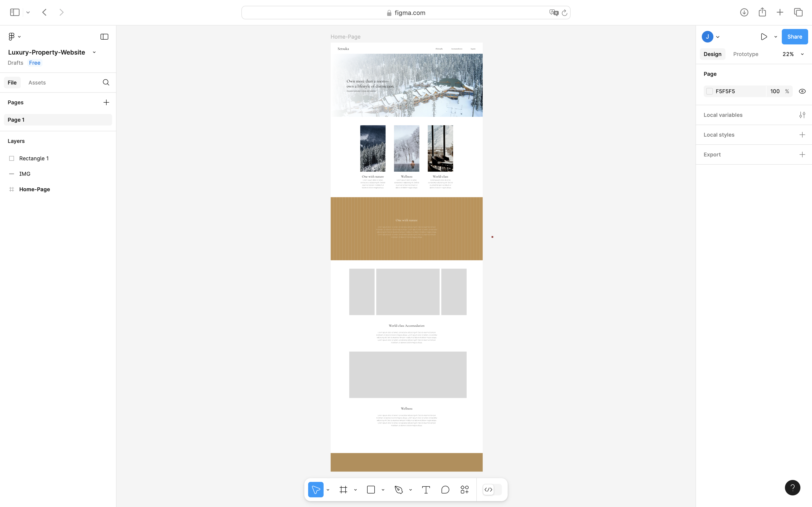The width and height of the screenshot is (812, 507).
Task: Click the F5F5F5 page color swatch
Action: pos(709,91)
